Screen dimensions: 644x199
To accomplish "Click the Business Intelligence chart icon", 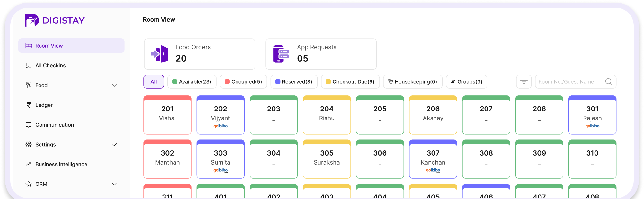I will tap(29, 164).
